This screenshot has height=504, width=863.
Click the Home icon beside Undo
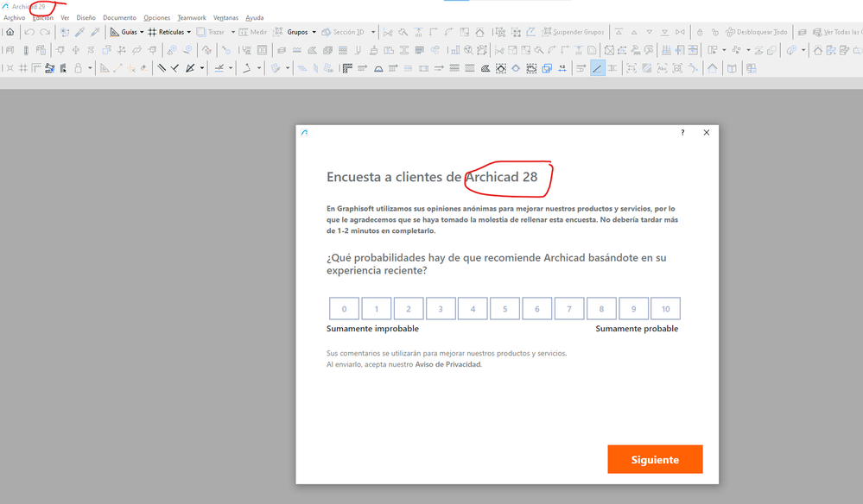point(10,32)
